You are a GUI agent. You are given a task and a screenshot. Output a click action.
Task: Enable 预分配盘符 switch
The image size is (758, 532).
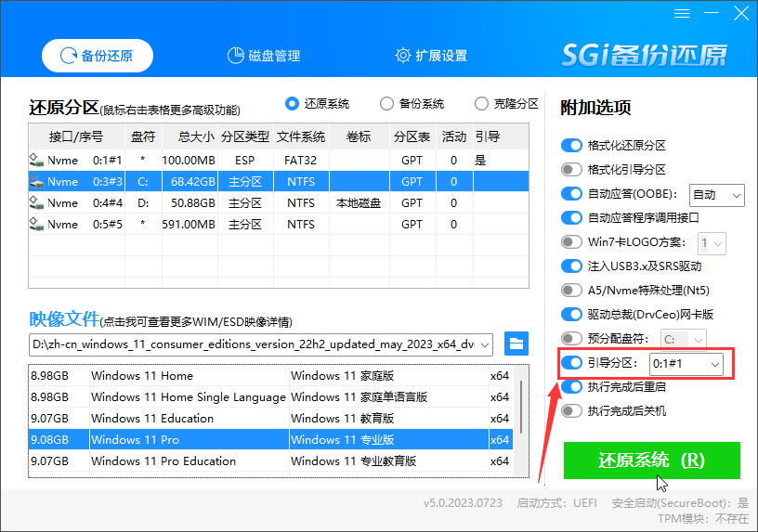coord(571,339)
